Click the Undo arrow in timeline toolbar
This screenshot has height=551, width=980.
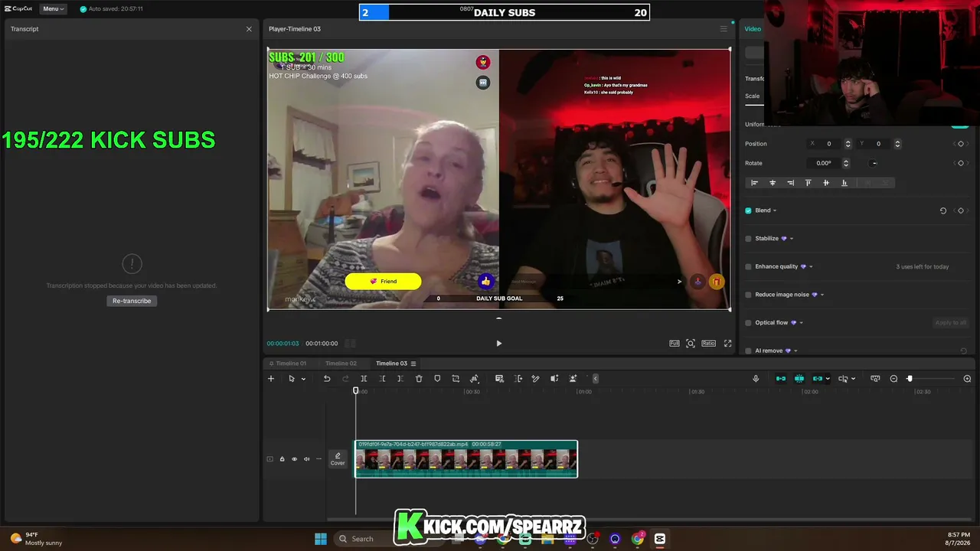pos(327,379)
